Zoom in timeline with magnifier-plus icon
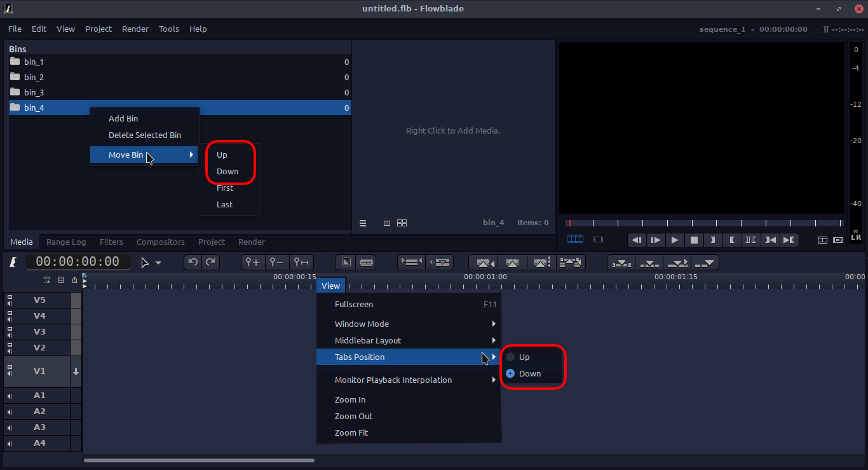The image size is (868, 470). 253,262
